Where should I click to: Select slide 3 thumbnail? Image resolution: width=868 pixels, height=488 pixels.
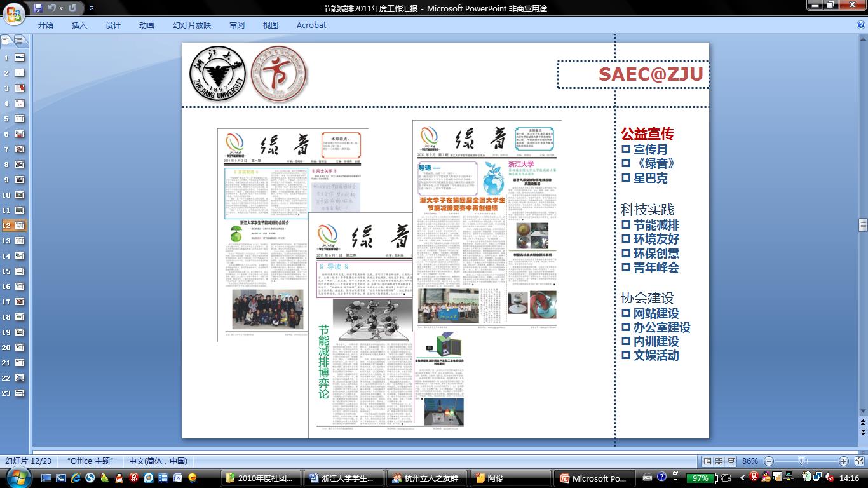pos(20,88)
